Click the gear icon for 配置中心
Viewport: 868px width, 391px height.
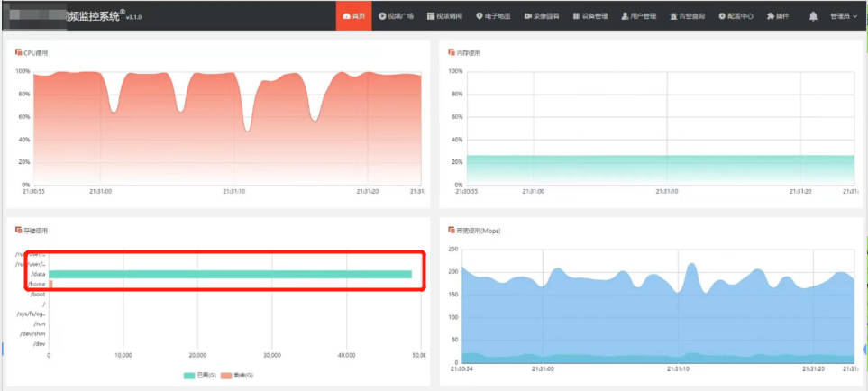[x=722, y=16]
